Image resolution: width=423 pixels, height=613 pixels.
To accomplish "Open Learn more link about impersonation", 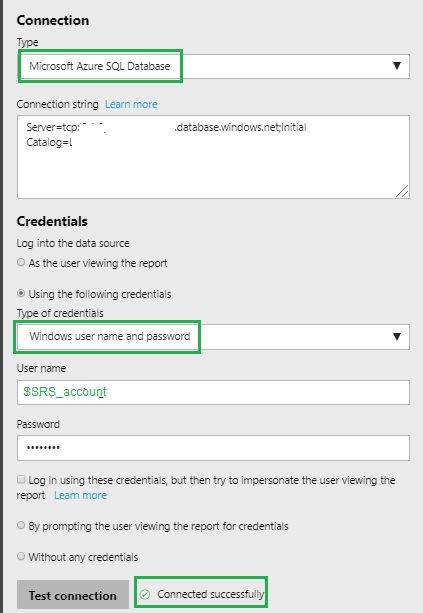I will [x=80, y=495].
